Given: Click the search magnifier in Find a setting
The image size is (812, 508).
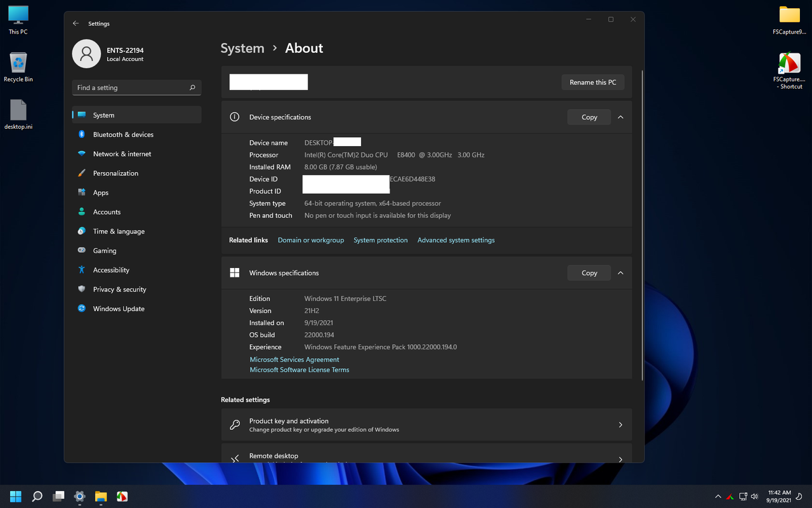Looking at the screenshot, I should point(192,88).
